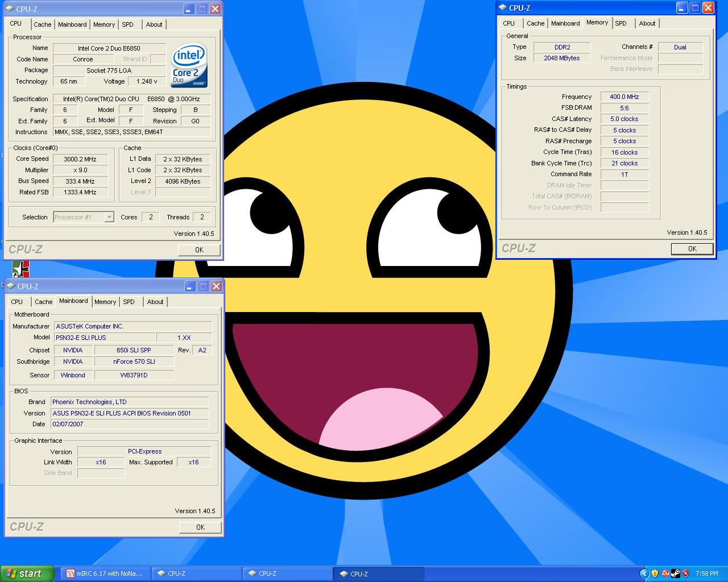Click the Core Speed value field

pyautogui.click(x=80, y=159)
